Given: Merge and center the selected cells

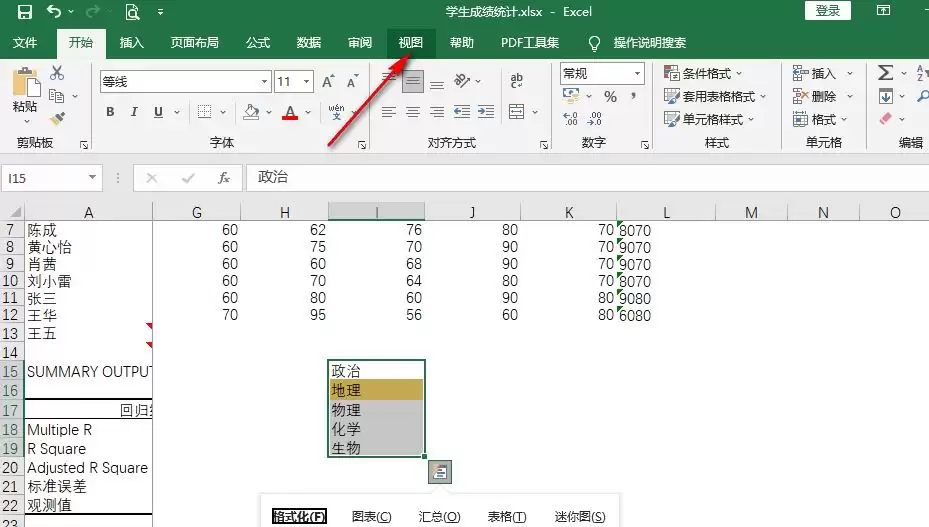Looking at the screenshot, I should point(517,111).
